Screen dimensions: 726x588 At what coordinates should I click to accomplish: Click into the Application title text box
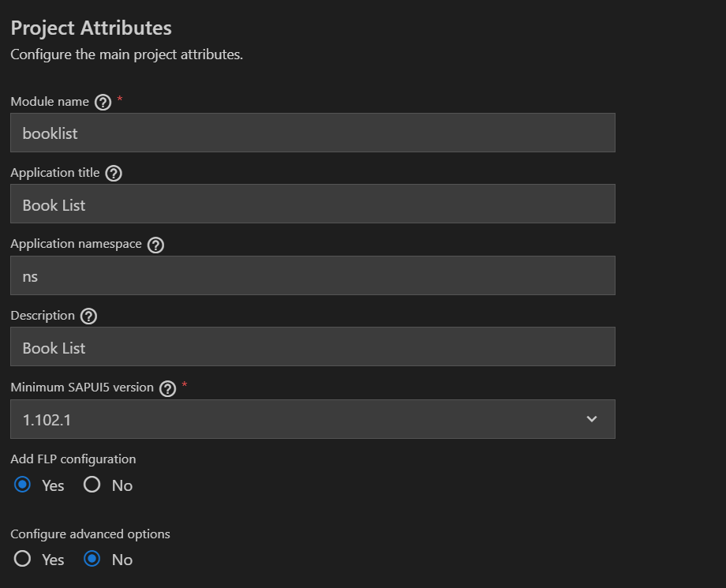(x=312, y=204)
